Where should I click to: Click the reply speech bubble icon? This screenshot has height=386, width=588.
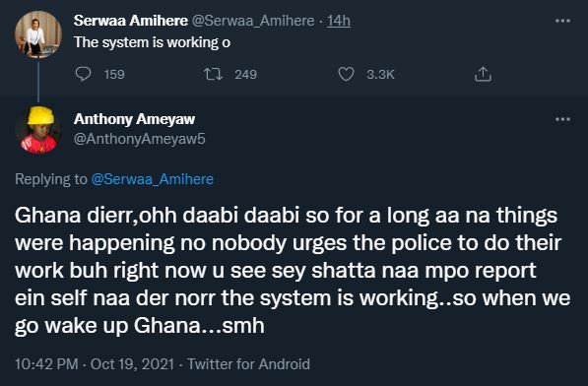(x=83, y=74)
